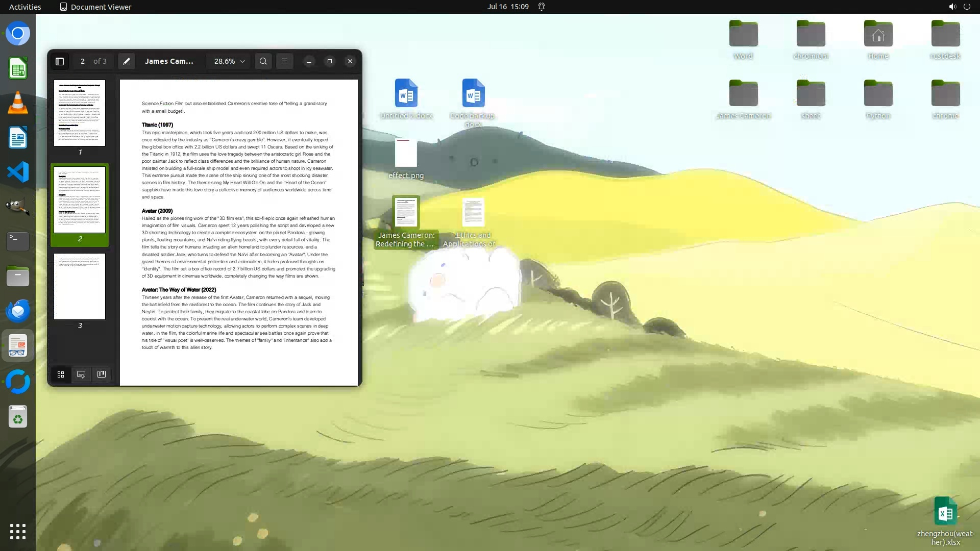Image resolution: width=980 pixels, height=551 pixels.
Task: Open the clock and calendar panel
Action: click(x=507, y=7)
